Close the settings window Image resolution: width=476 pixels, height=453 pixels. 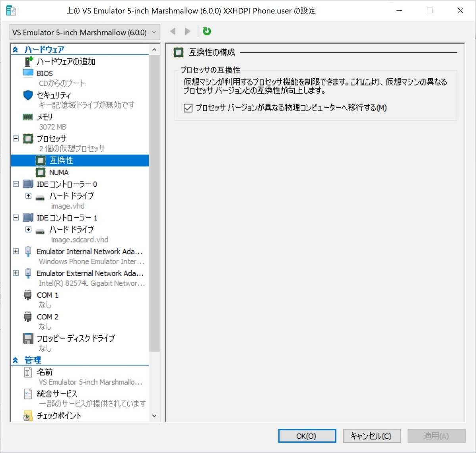(x=460, y=10)
